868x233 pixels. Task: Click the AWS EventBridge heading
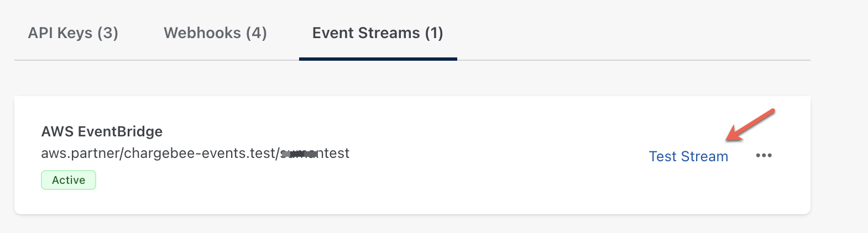(102, 131)
